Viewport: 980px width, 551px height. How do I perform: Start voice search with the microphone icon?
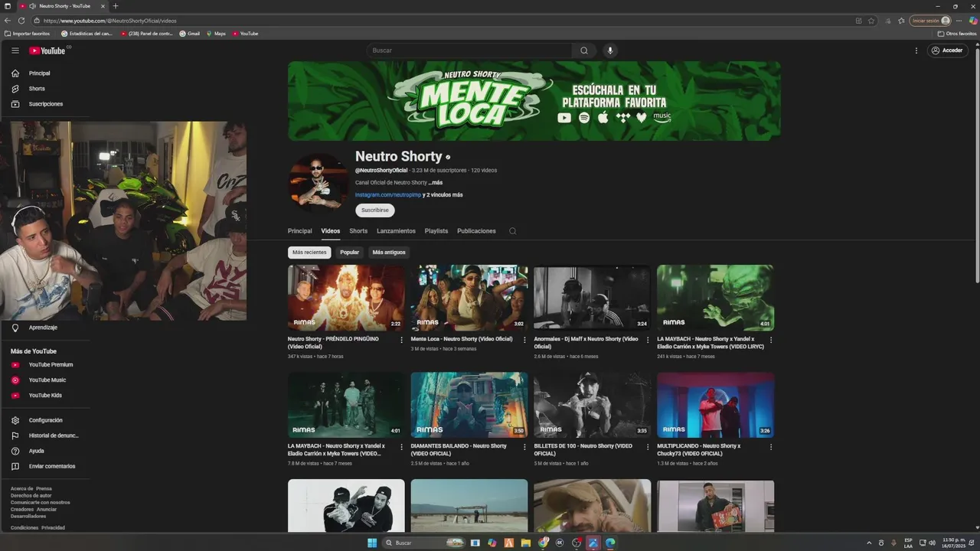(610, 51)
